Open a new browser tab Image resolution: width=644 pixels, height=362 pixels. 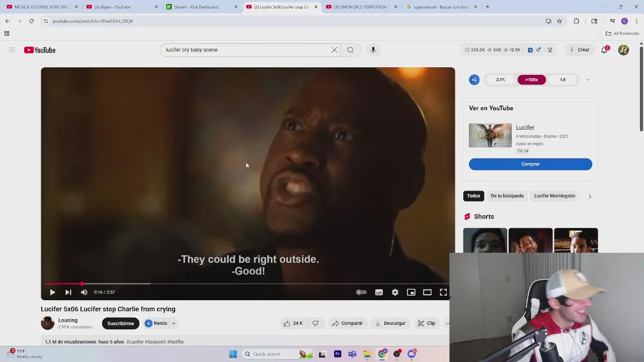(x=488, y=7)
